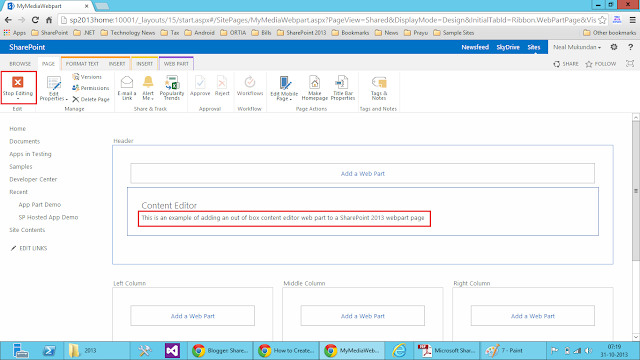This screenshot has height=360, width=640.
Task: Add a Web Part to Left Column
Action: tap(193, 316)
